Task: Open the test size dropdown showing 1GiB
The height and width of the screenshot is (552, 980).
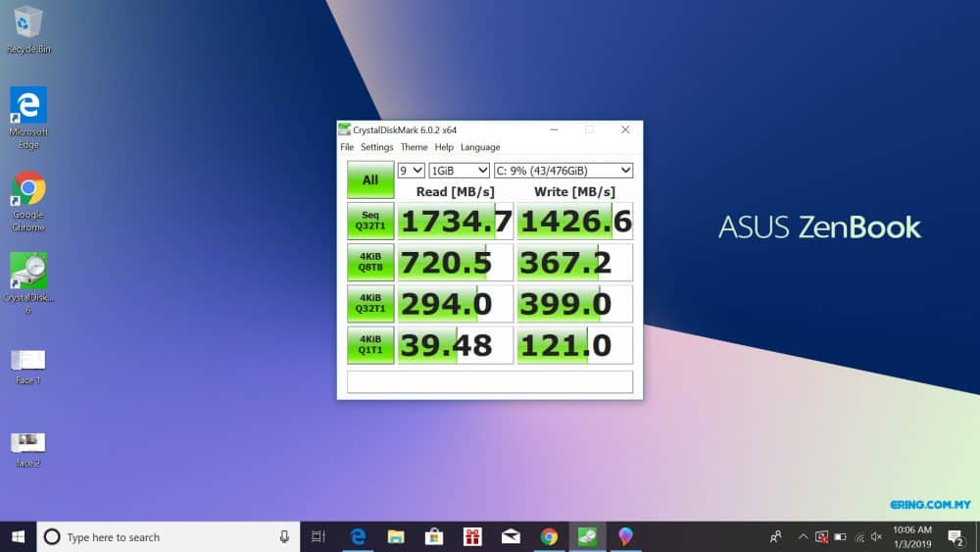Action: point(459,170)
